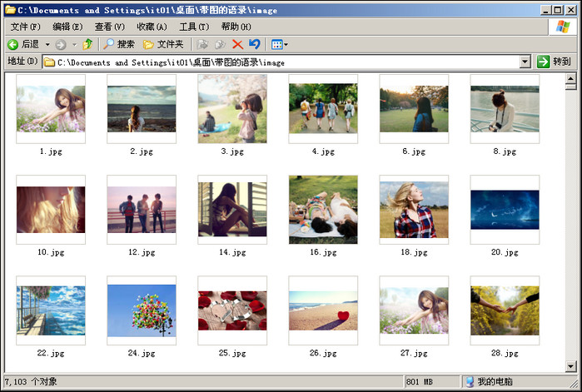
Task: Open the 工具(T) menu
Action: coord(194,27)
